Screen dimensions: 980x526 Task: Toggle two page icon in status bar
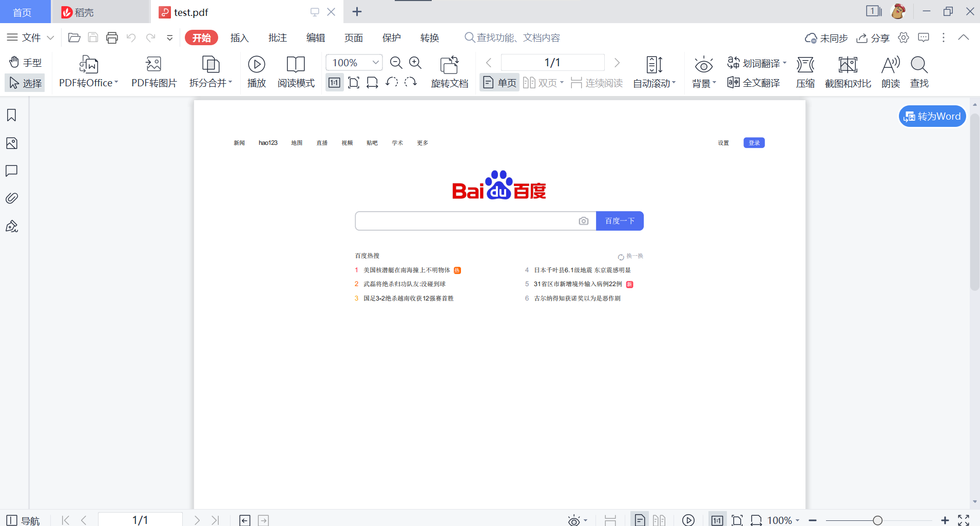[x=659, y=520]
